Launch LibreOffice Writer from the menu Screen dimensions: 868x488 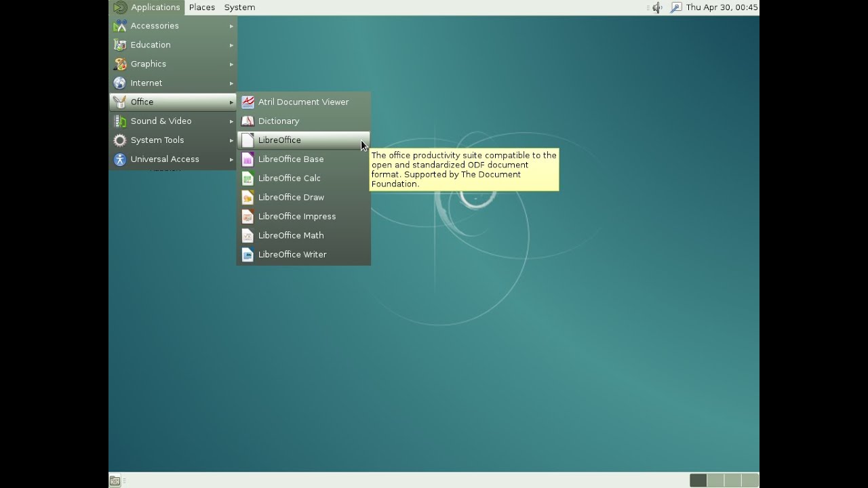pos(303,254)
